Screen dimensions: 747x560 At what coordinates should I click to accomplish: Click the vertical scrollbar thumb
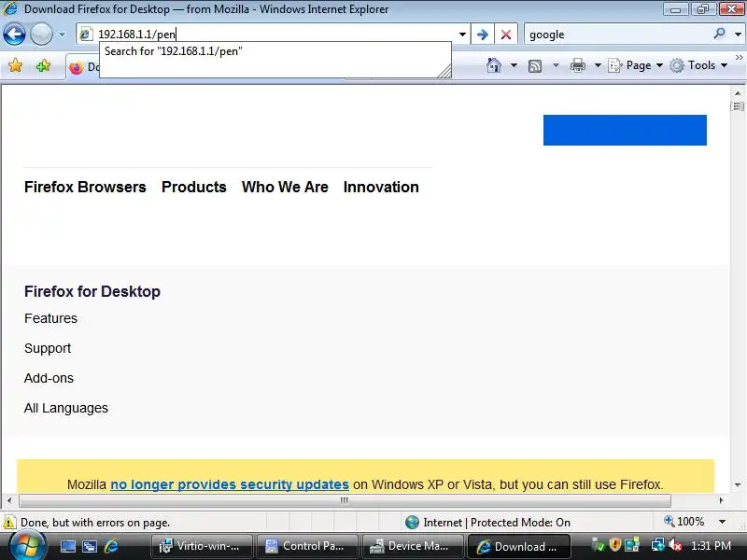[x=738, y=106]
